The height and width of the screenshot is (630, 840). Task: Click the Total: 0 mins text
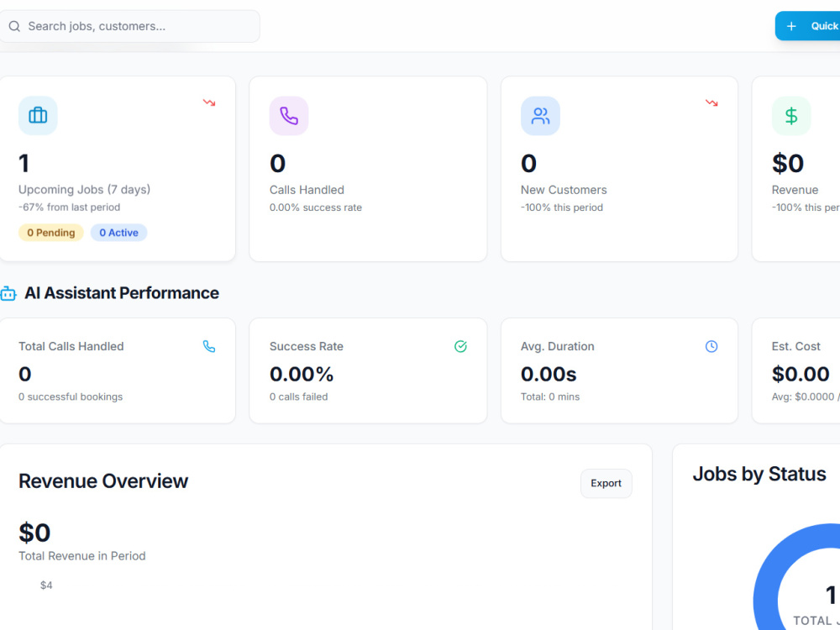pos(550,397)
